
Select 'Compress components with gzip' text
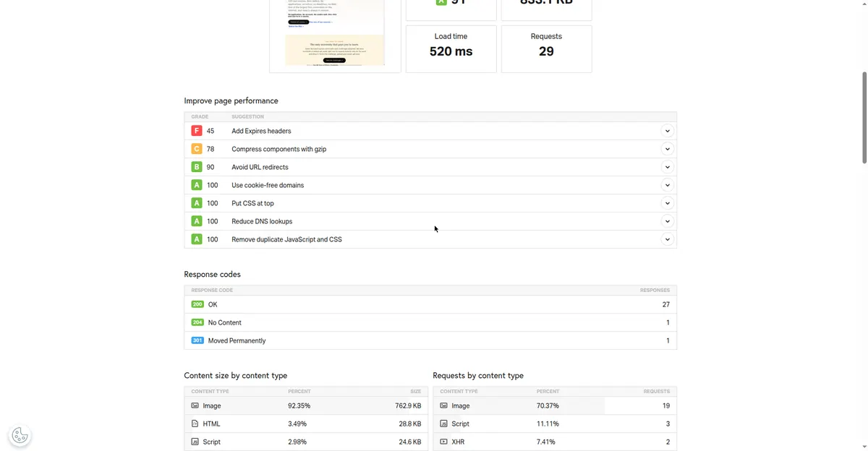279,149
